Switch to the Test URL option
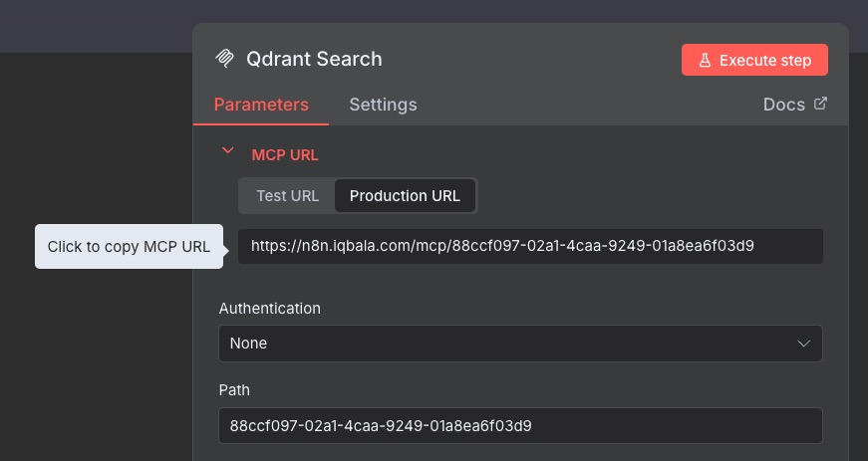The height and width of the screenshot is (461, 868). [287, 196]
